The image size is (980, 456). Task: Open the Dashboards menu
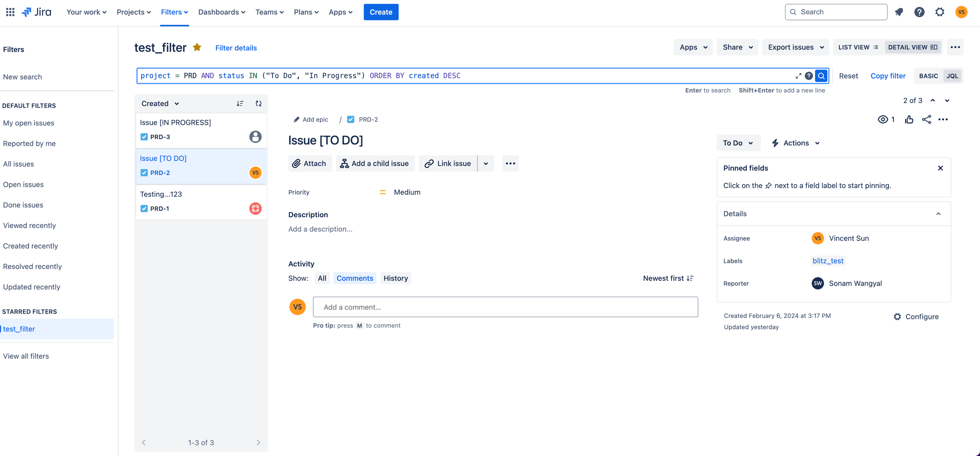pos(222,12)
